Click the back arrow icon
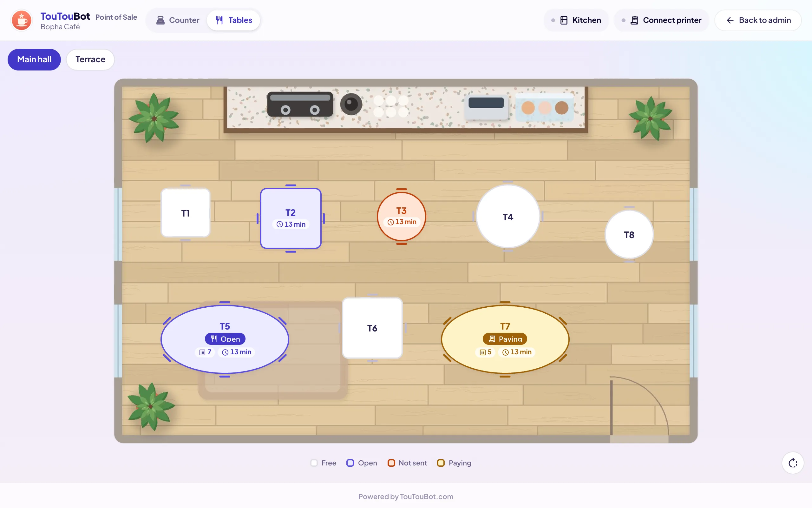812x508 pixels. point(730,21)
